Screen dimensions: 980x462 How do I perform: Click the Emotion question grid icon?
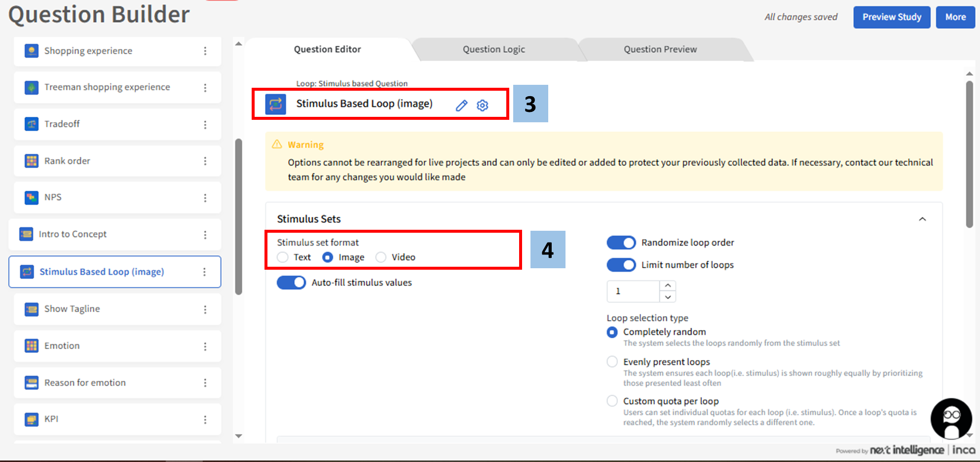(x=32, y=346)
